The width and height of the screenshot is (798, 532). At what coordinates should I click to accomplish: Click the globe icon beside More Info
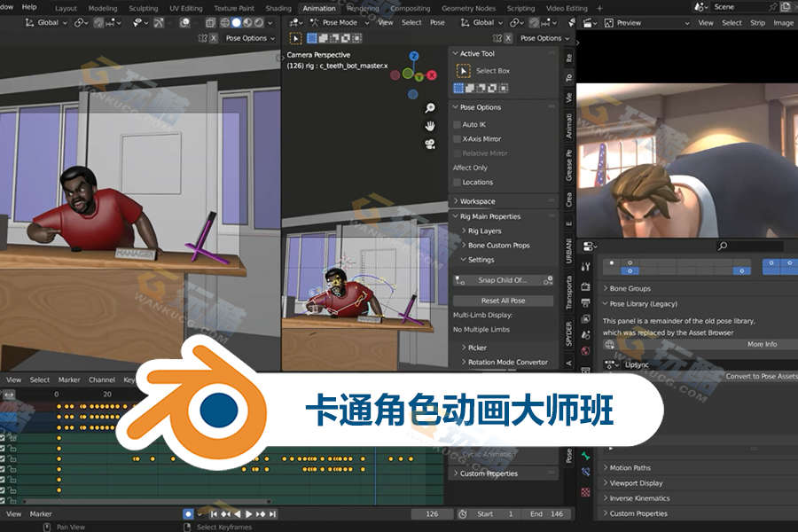coord(609,345)
